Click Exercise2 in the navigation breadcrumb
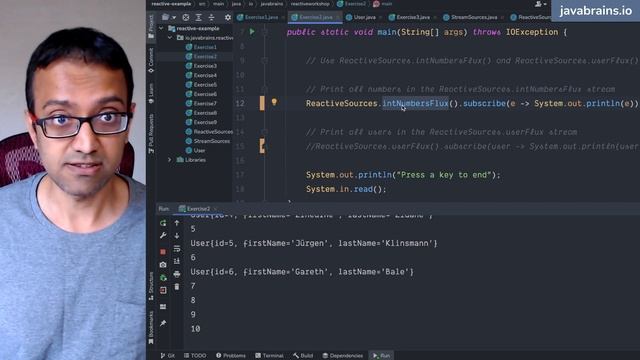The width and height of the screenshot is (640, 360). (351, 4)
